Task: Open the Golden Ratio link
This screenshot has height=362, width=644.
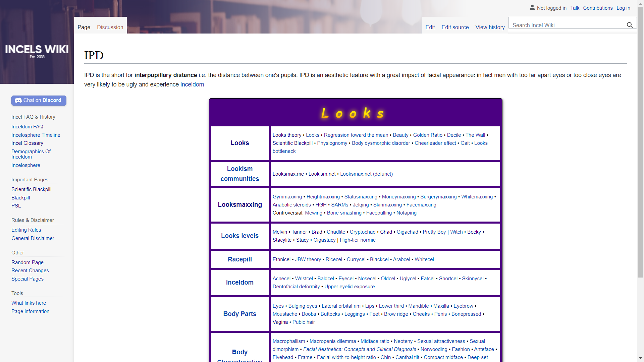Action: click(x=428, y=135)
